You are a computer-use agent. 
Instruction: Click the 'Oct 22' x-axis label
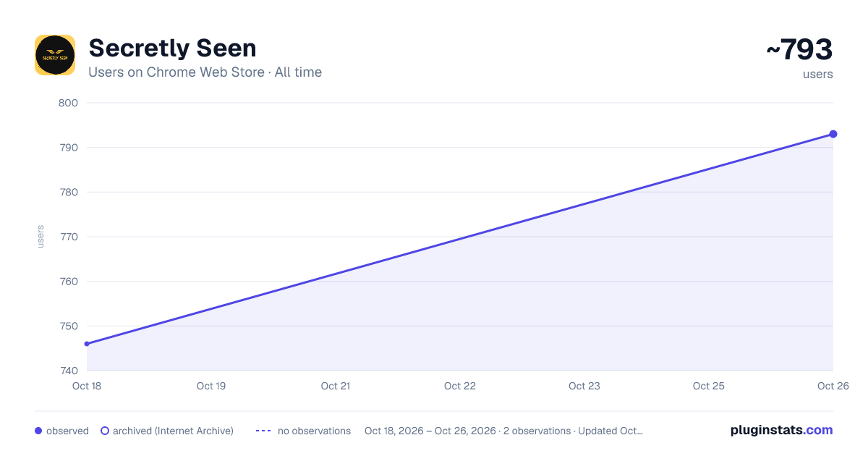coord(460,386)
